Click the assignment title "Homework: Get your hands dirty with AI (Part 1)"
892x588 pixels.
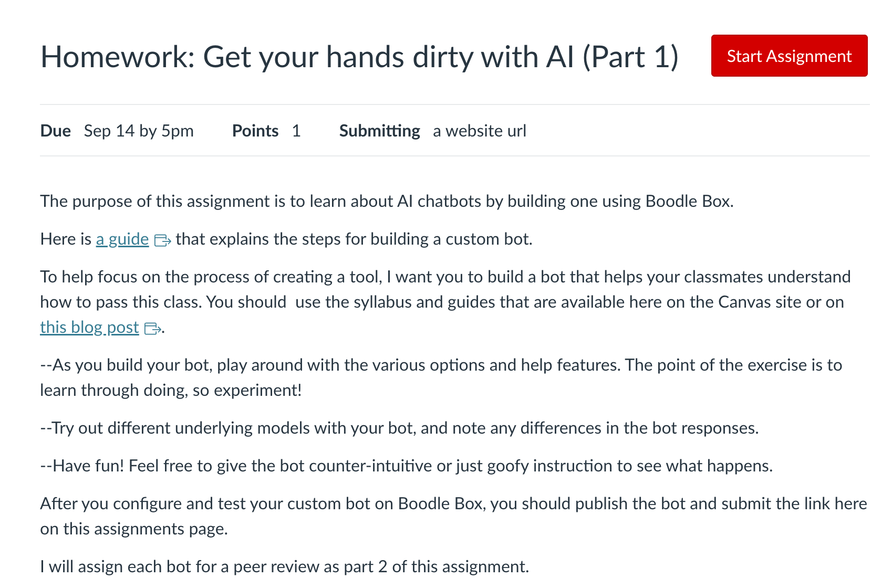click(359, 57)
